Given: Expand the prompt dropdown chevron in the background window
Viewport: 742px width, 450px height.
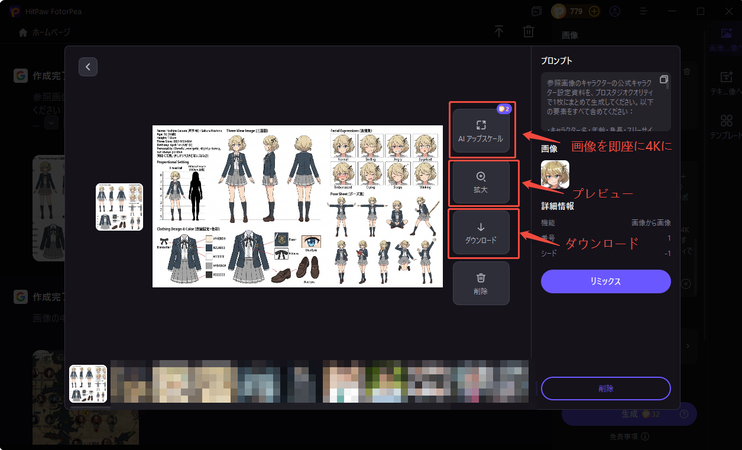Looking at the screenshot, I should (x=51, y=123).
